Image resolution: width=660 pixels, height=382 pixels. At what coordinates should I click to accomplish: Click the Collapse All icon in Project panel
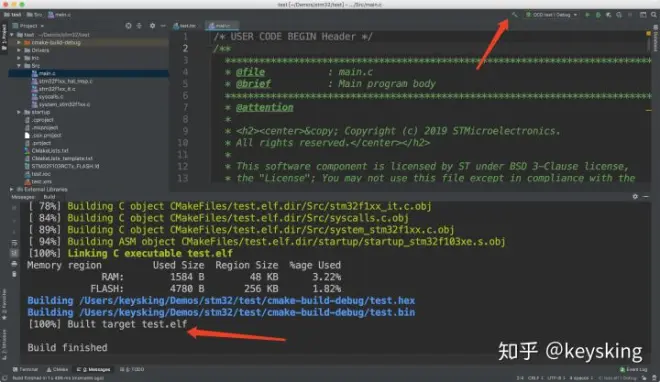tap(139, 26)
